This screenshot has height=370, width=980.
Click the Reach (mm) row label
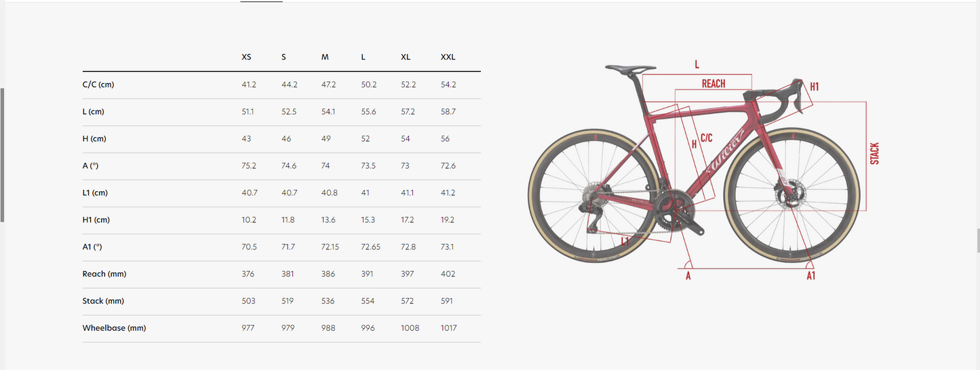104,274
